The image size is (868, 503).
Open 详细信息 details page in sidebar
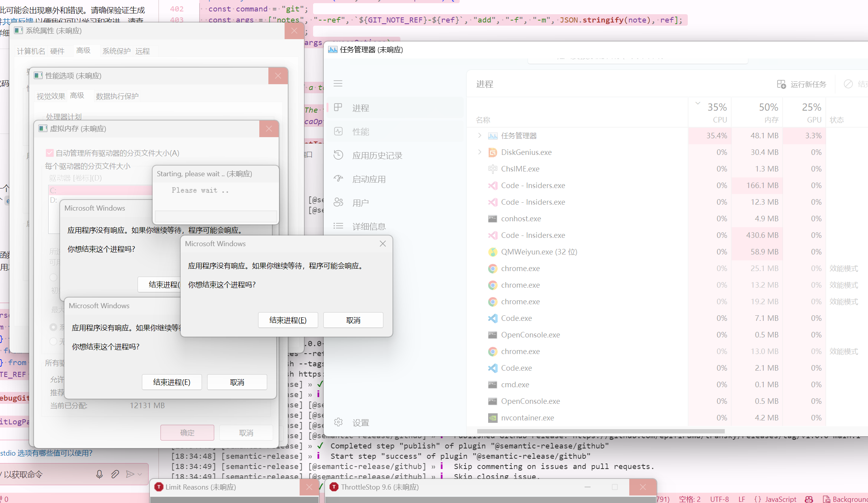point(369,226)
